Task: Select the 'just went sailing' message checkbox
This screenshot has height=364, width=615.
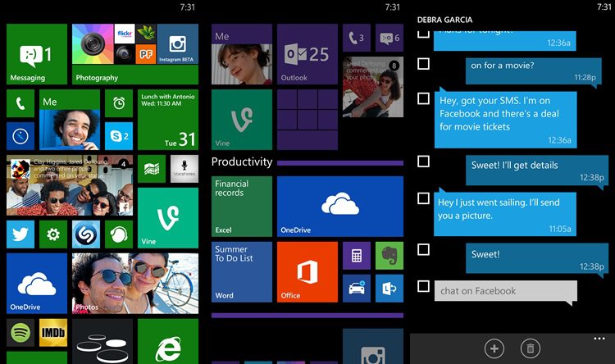Action: [x=423, y=198]
